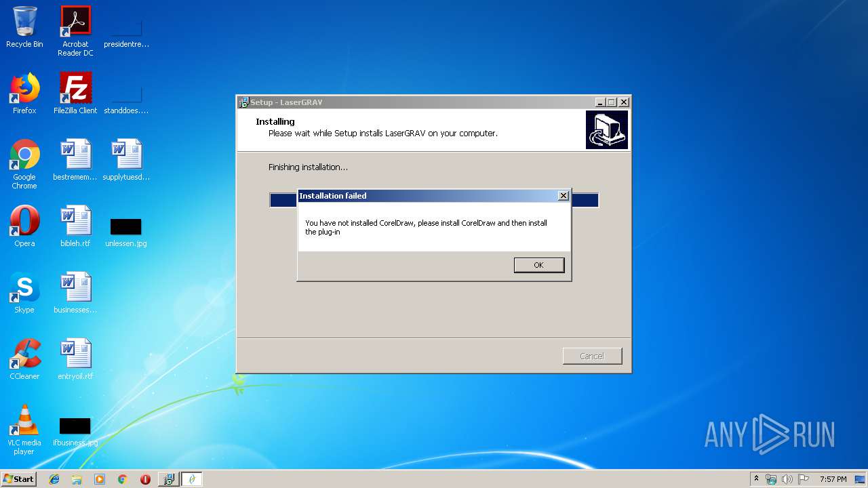Open Internet Explorer from the taskbar

coord(54,479)
